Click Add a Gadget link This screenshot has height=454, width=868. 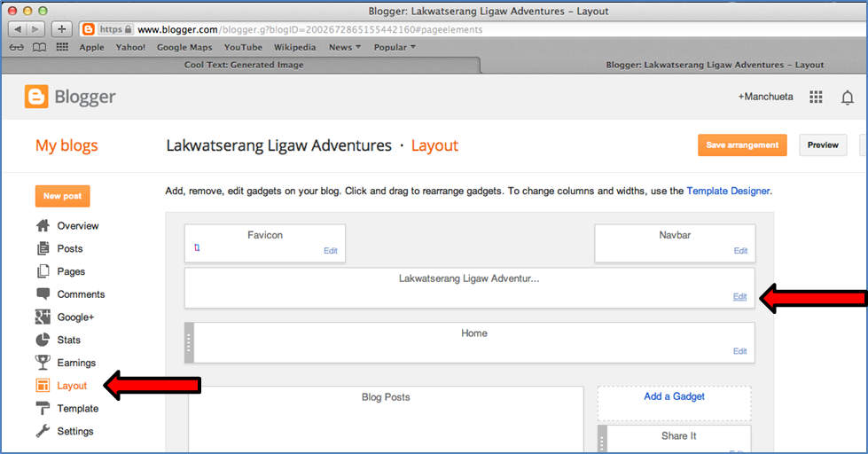[x=674, y=396]
